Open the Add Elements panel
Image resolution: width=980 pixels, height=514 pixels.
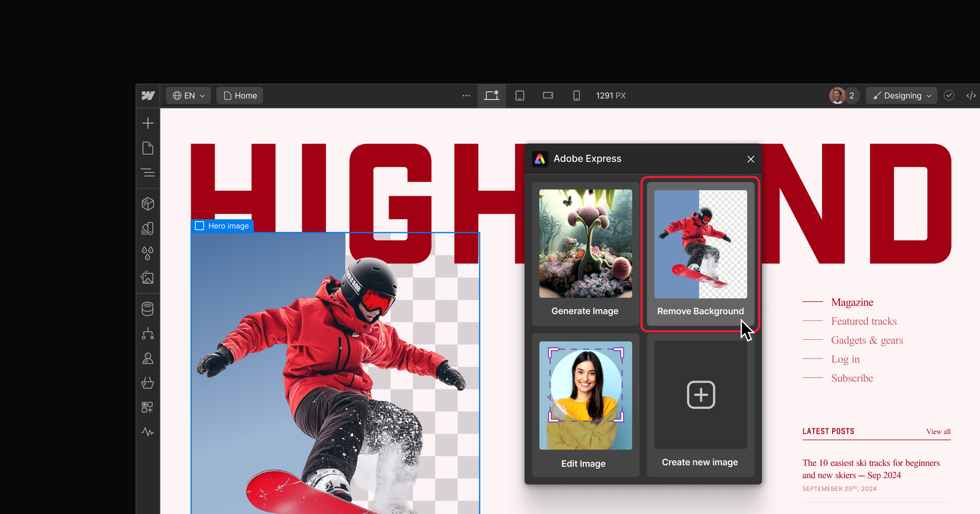(147, 123)
